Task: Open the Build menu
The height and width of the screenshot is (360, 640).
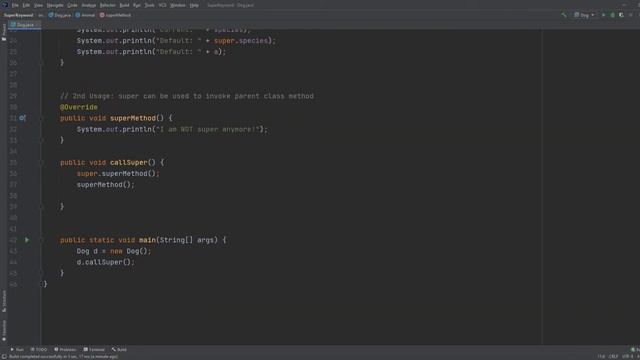Action: [x=124, y=5]
